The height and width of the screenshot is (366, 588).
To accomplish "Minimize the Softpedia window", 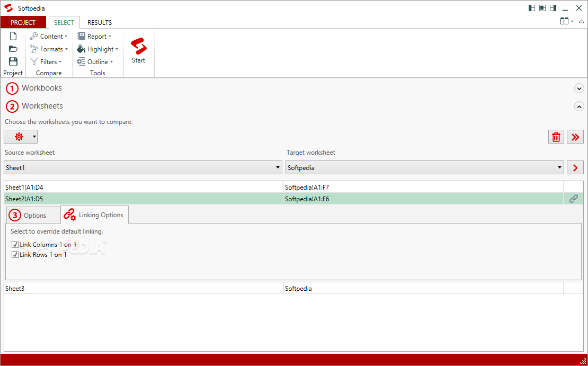I will (x=566, y=8).
